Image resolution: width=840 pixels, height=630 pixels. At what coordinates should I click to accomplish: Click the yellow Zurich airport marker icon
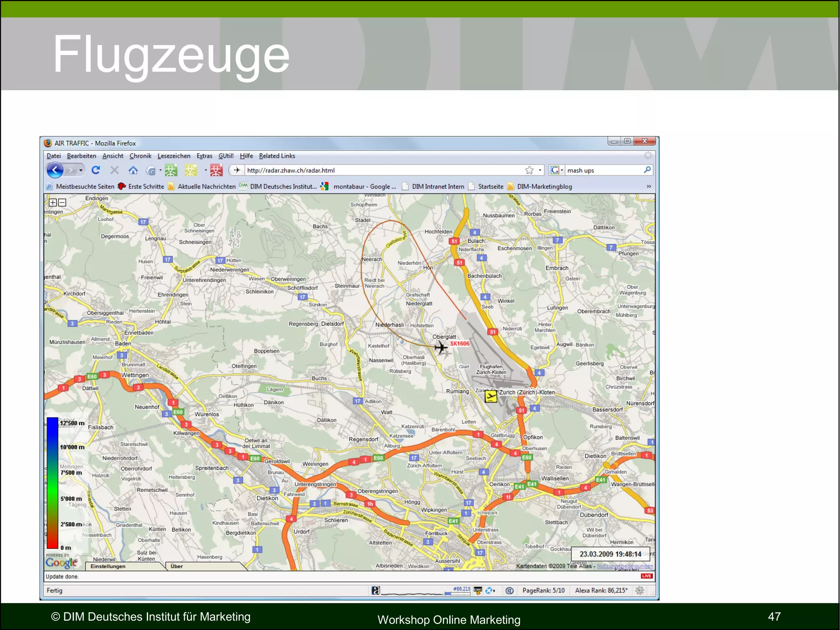pos(491,396)
